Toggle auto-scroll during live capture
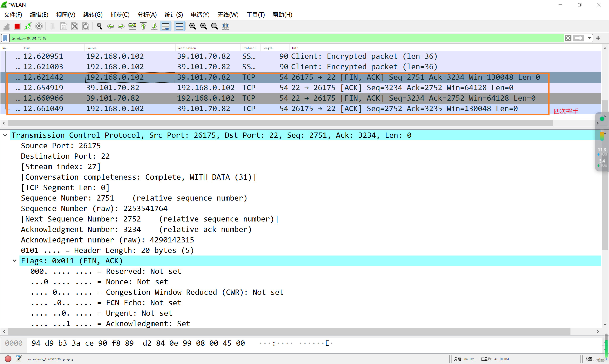 tap(166, 26)
